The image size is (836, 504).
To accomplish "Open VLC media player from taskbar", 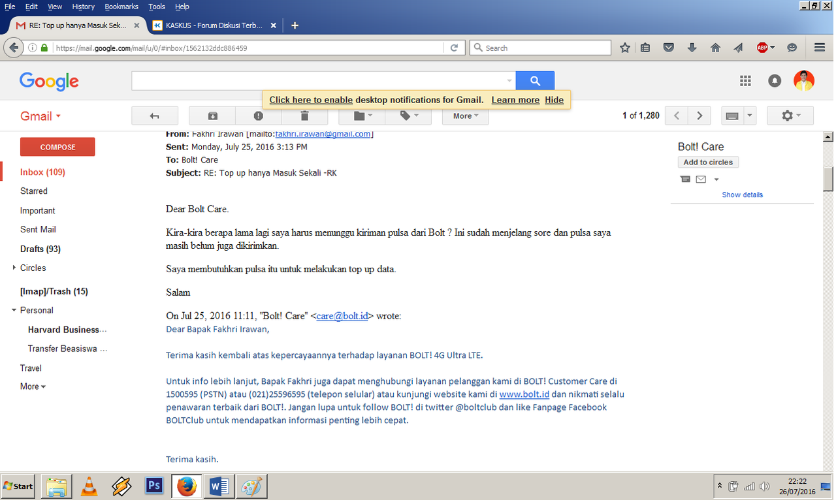I will pos(89,486).
